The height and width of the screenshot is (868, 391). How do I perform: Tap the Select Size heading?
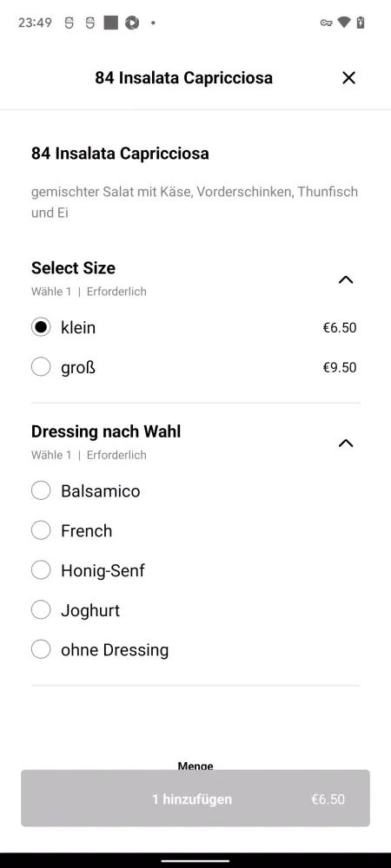[73, 268]
